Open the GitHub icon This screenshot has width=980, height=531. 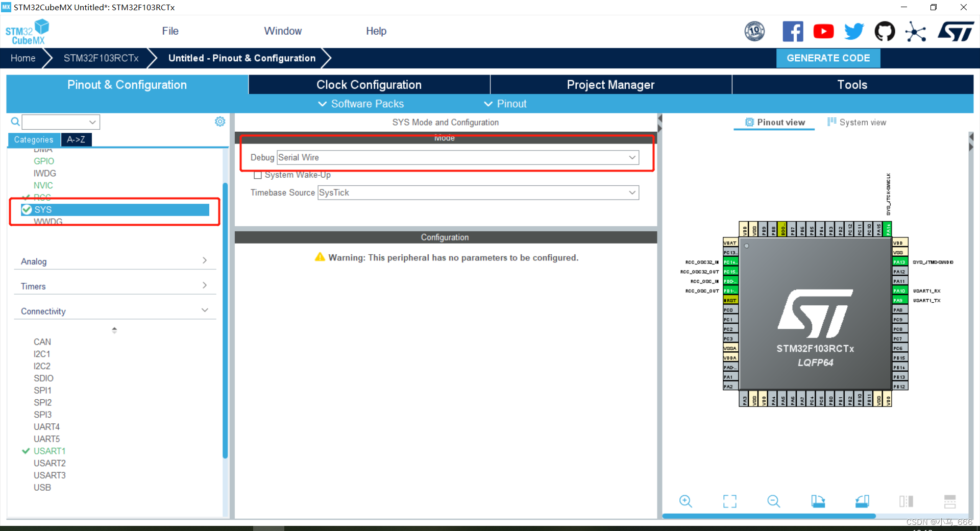[x=885, y=32]
